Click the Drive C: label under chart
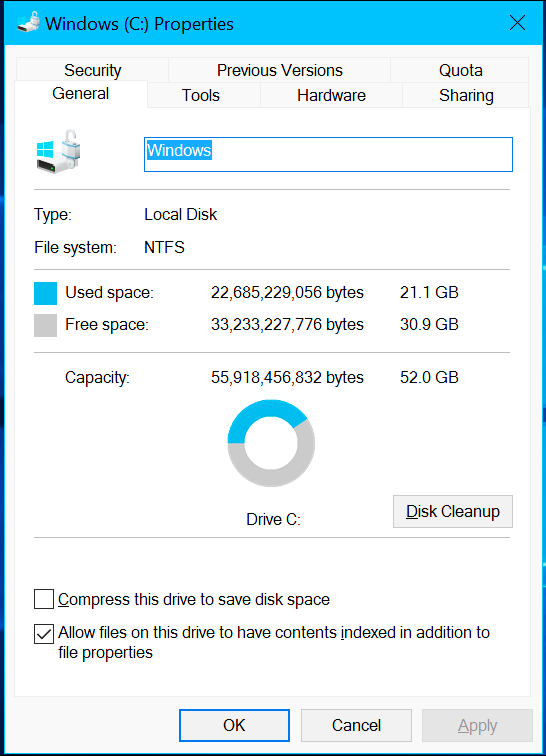The width and height of the screenshot is (546, 756). (273, 519)
